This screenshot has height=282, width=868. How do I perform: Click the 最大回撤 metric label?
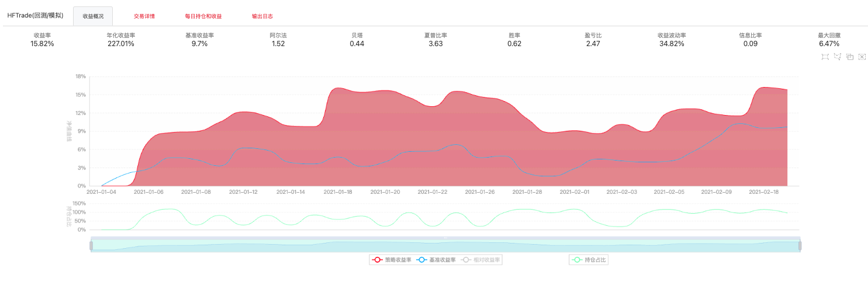pyautogui.click(x=828, y=36)
